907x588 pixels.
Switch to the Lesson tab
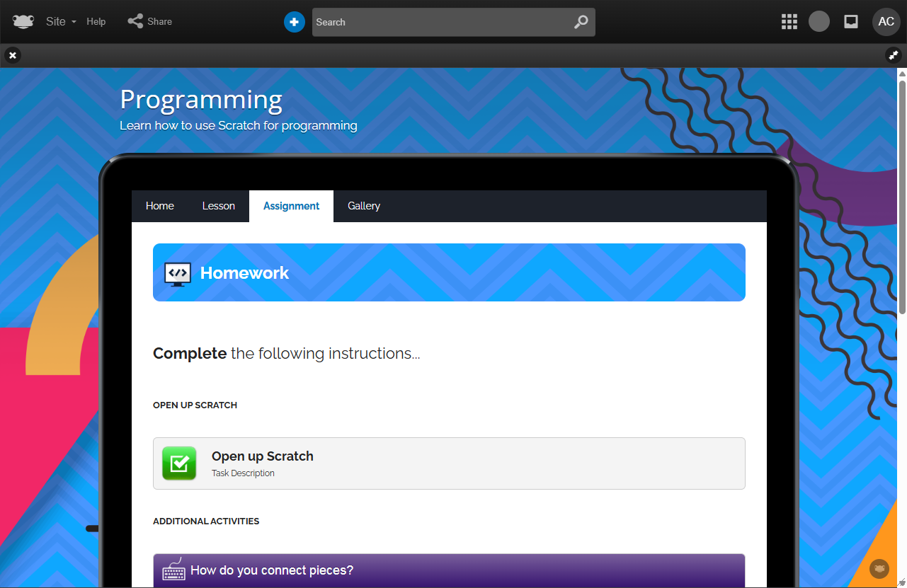pyautogui.click(x=218, y=206)
